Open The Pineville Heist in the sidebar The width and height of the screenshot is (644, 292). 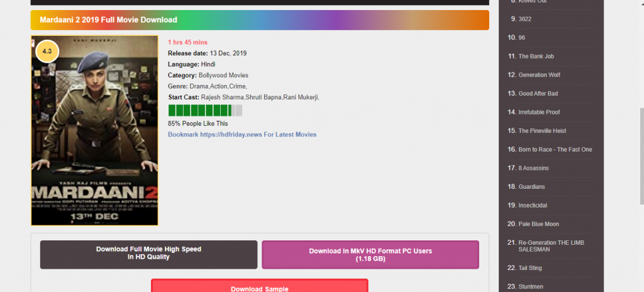coord(542,131)
